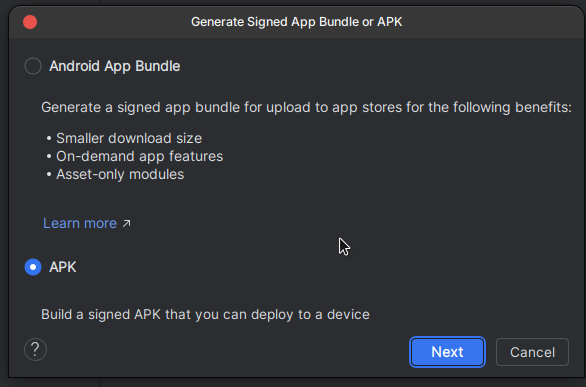
Task: Proceed with the Next button
Action: (447, 352)
